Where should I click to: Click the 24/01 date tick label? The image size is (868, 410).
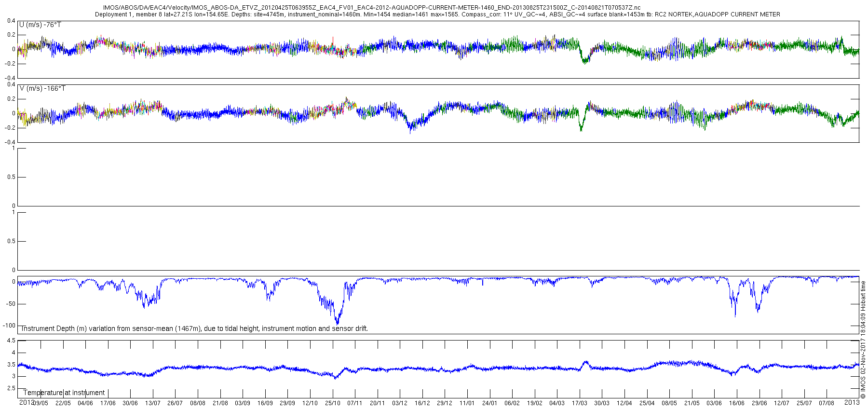click(489, 403)
